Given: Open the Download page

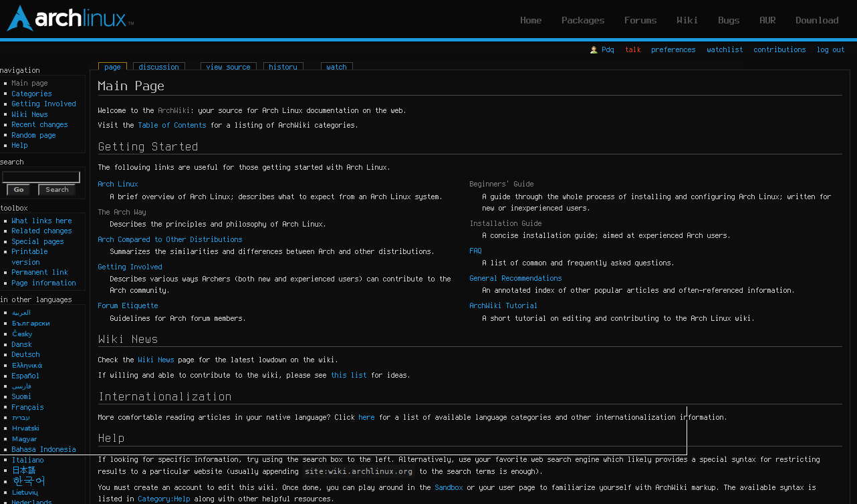Looking at the screenshot, I should coord(817,20).
